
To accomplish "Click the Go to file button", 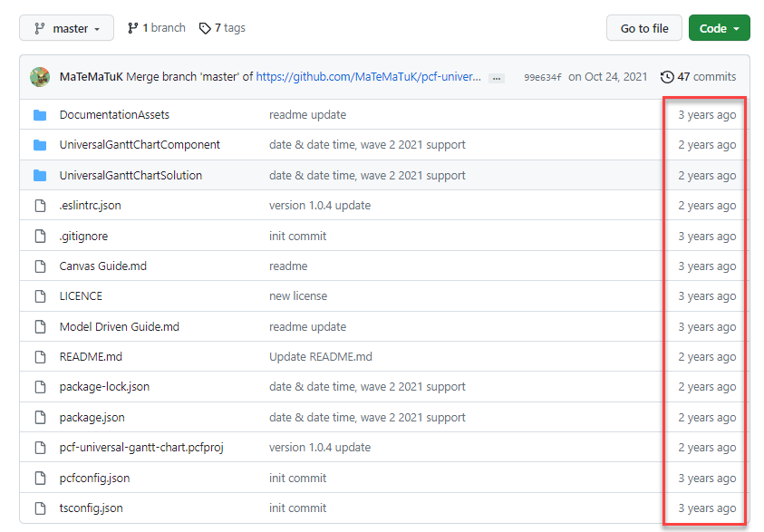I will [x=643, y=28].
